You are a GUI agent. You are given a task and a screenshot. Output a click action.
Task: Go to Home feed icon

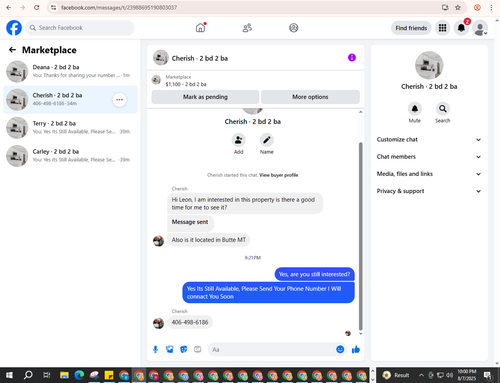point(200,28)
